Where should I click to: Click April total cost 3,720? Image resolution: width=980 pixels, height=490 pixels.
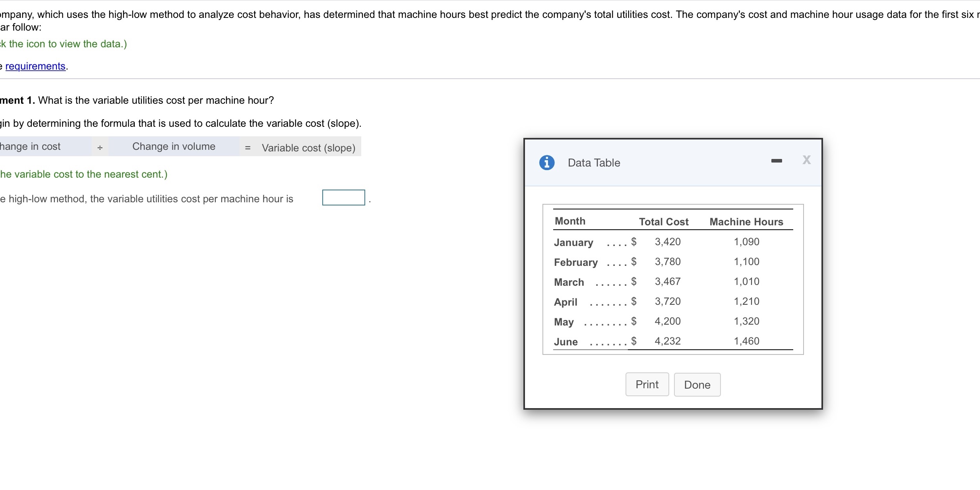[668, 301]
